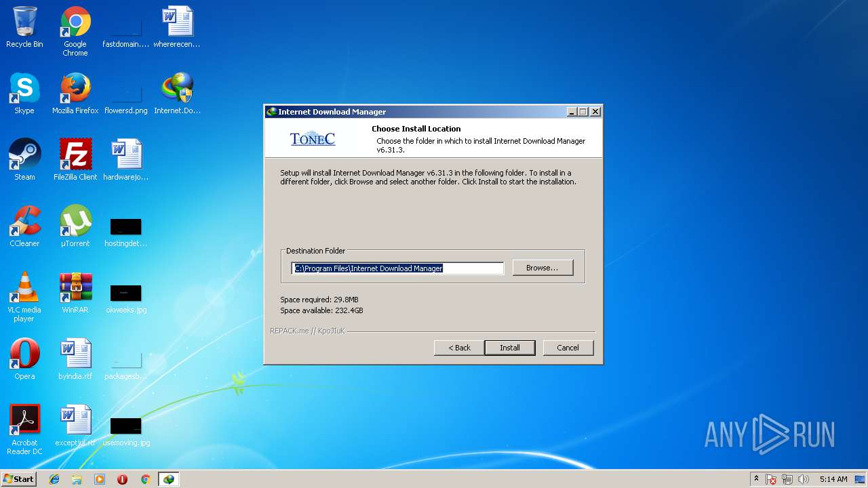Click the Show desktop strip
Viewport: 868px width, 488px height.
point(861,479)
